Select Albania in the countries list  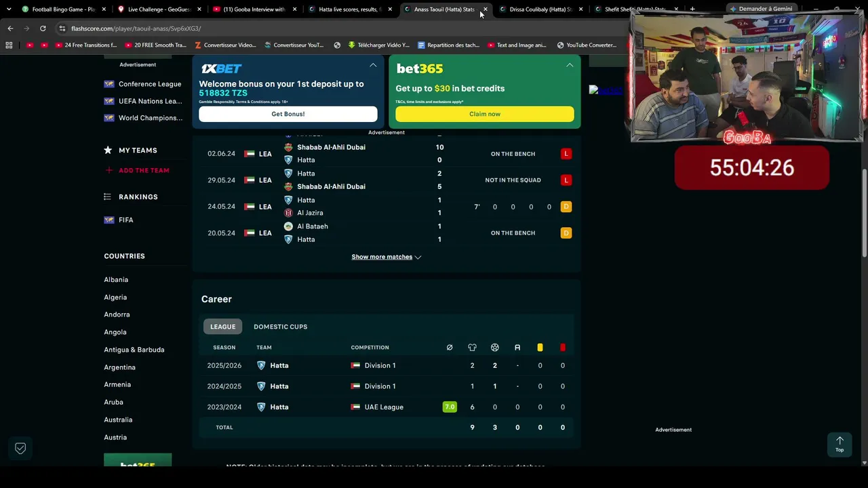pyautogui.click(x=116, y=280)
